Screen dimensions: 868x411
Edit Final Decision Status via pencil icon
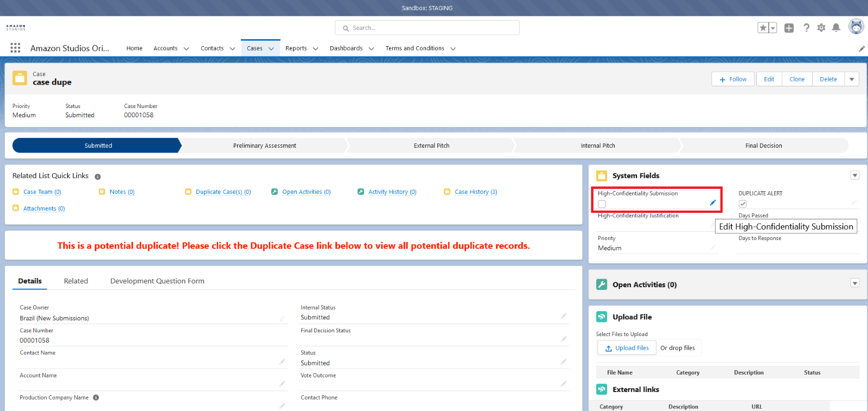click(564, 339)
